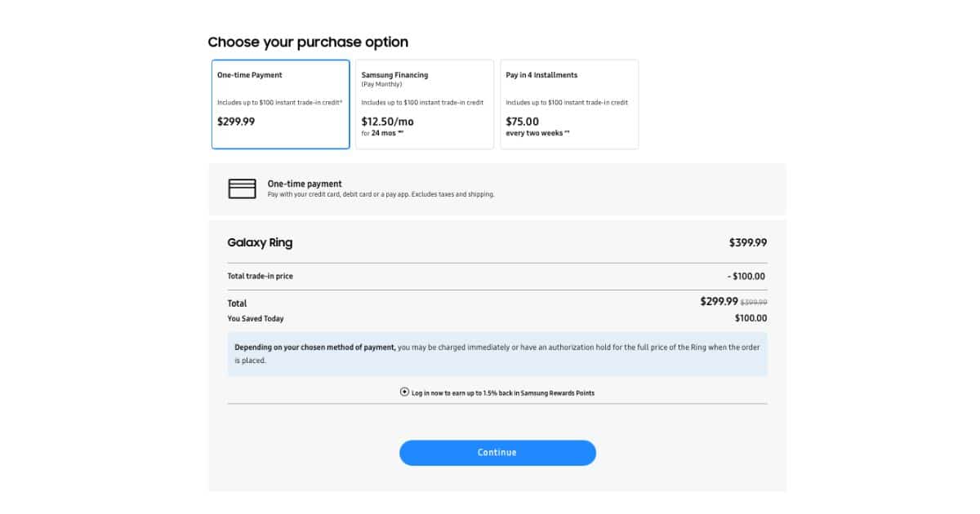Click the Total trade-in price label
Viewport: 980px width, 514px height.
pos(260,277)
